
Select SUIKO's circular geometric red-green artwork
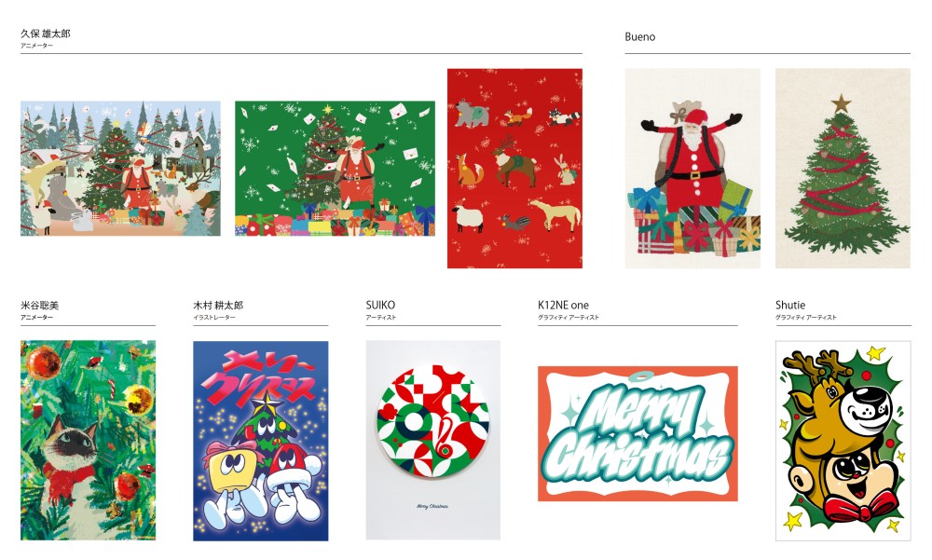pos(432,440)
